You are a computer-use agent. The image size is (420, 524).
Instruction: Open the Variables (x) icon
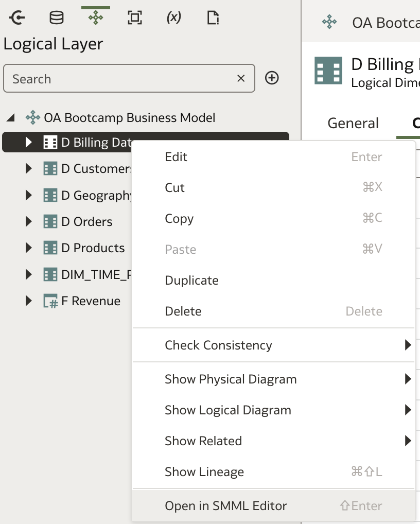(174, 18)
